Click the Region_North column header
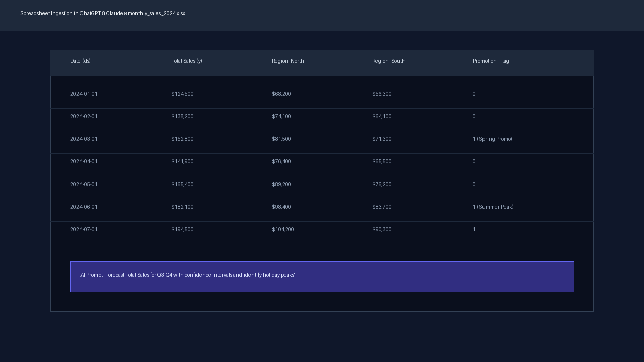This screenshot has width=644, height=362. point(288,61)
